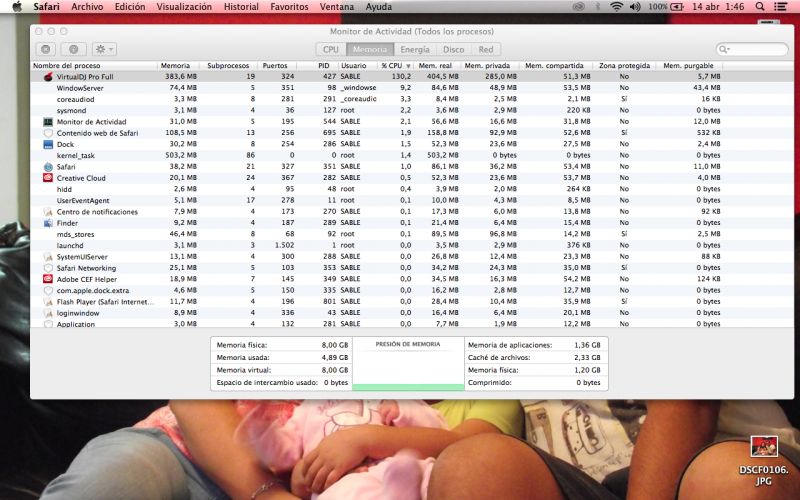Select the UserEventAgent process row
This screenshot has height=500, width=800.
point(412,201)
